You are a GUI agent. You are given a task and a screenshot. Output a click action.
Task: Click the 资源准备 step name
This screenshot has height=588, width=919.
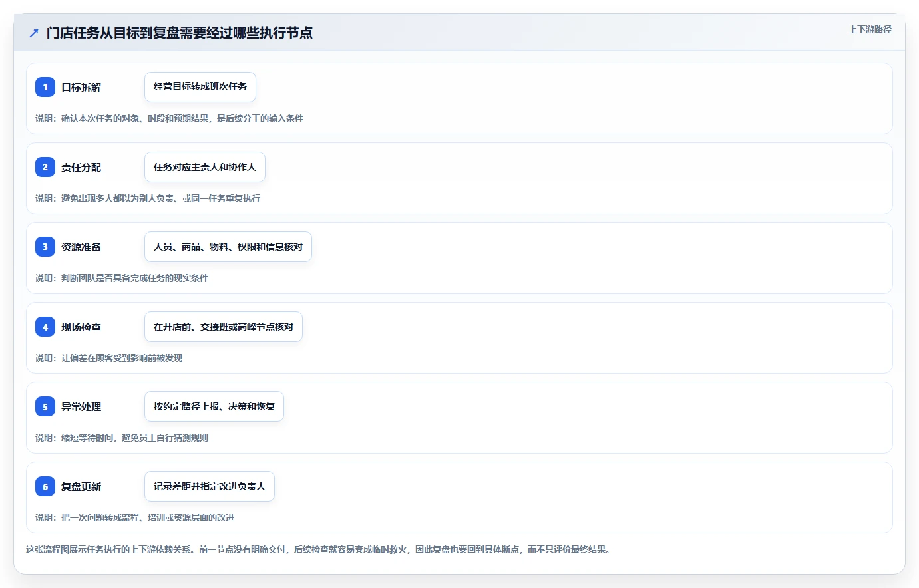pyautogui.click(x=81, y=247)
